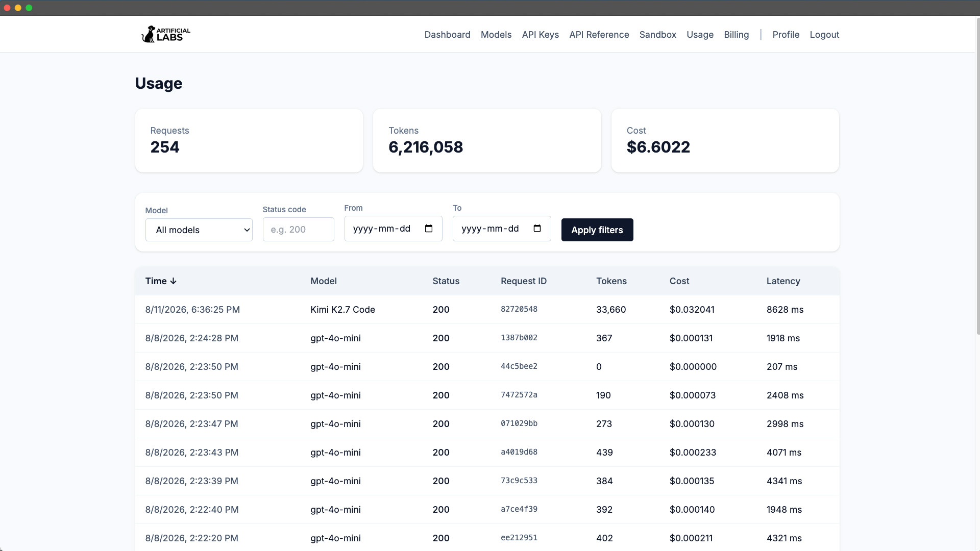Click request ID a4019d68
Viewport: 980px width, 551px height.
(x=519, y=452)
